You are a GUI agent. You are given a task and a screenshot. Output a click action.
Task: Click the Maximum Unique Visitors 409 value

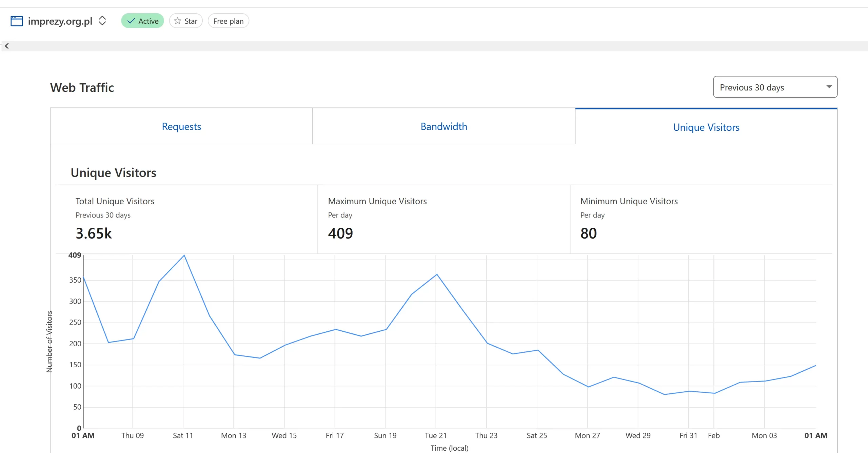[x=340, y=233]
